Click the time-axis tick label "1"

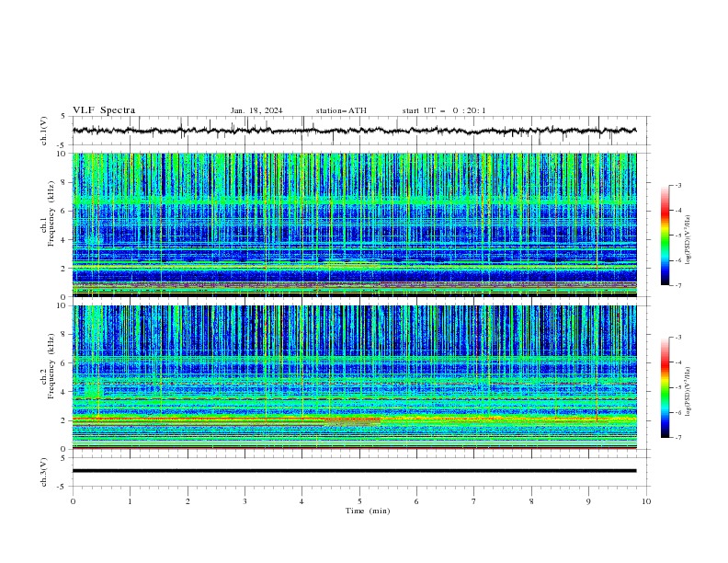pyautogui.click(x=130, y=501)
